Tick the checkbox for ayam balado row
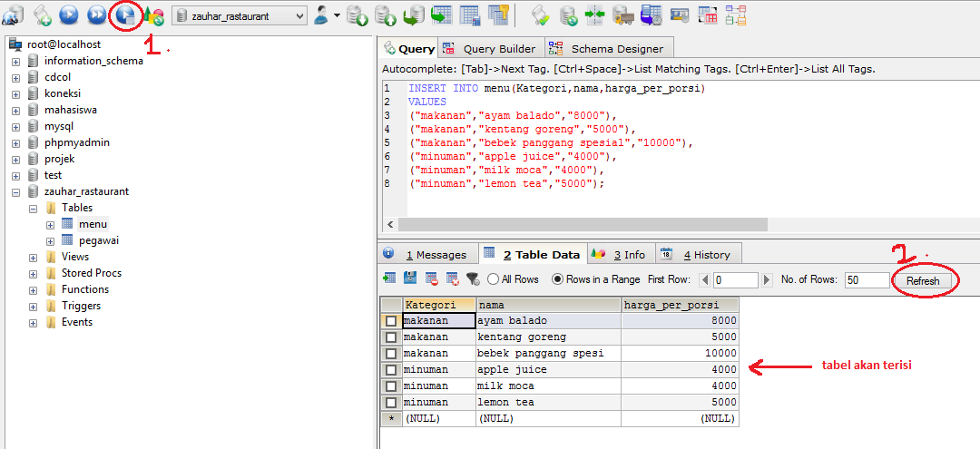Screen dimensions: 980x449 391,321
